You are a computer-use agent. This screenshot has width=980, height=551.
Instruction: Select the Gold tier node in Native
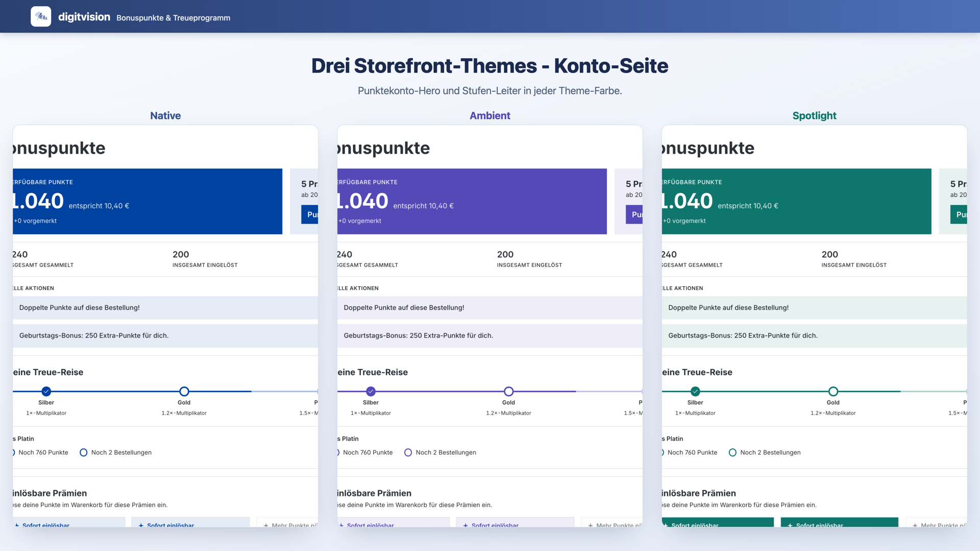click(184, 391)
